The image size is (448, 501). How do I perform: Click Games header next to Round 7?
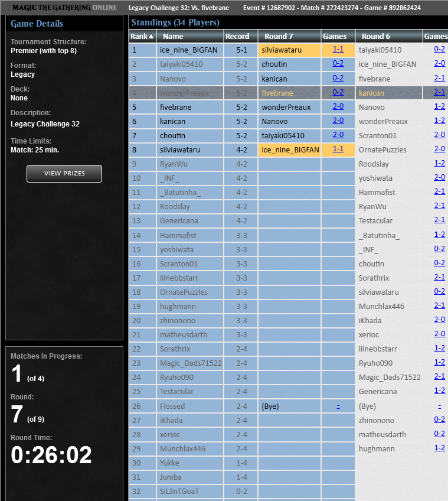pos(338,36)
